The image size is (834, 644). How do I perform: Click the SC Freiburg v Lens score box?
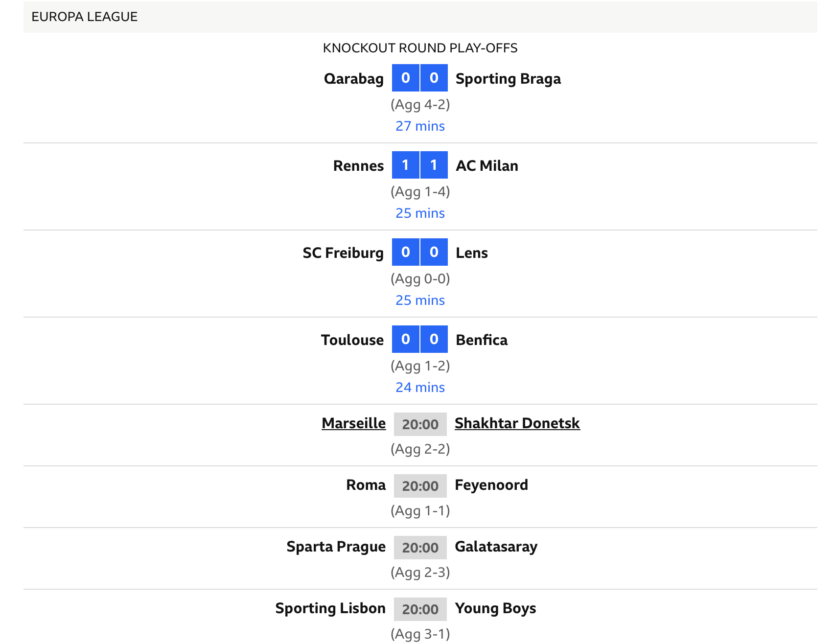419,252
